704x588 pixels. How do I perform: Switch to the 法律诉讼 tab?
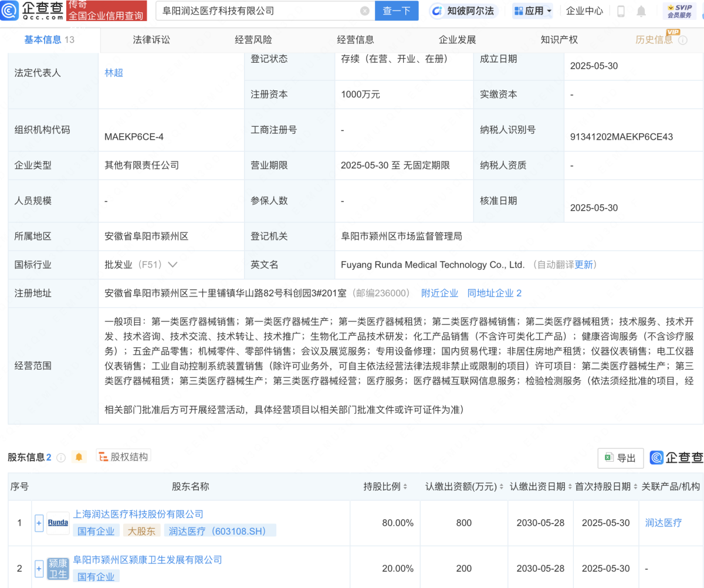151,40
